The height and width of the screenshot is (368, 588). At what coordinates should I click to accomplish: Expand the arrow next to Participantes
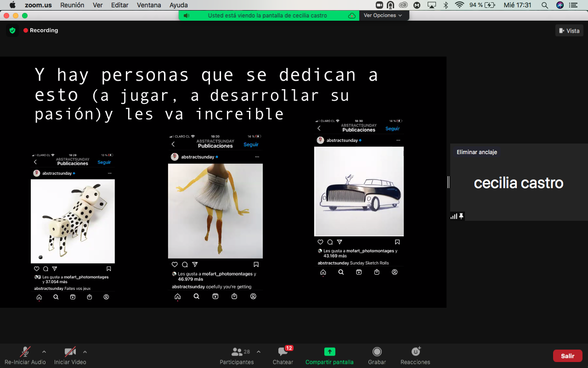point(258,352)
